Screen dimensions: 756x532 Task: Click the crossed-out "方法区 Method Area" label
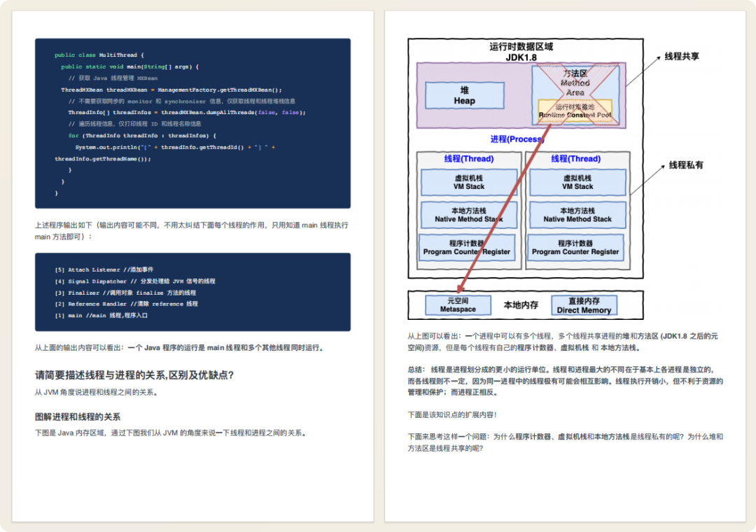[575, 83]
